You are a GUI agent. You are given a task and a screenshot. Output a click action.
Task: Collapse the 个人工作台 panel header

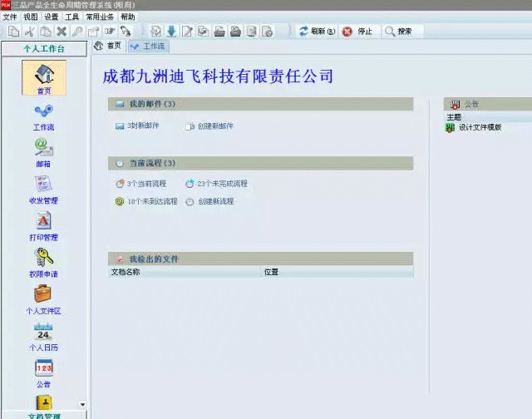[44, 49]
